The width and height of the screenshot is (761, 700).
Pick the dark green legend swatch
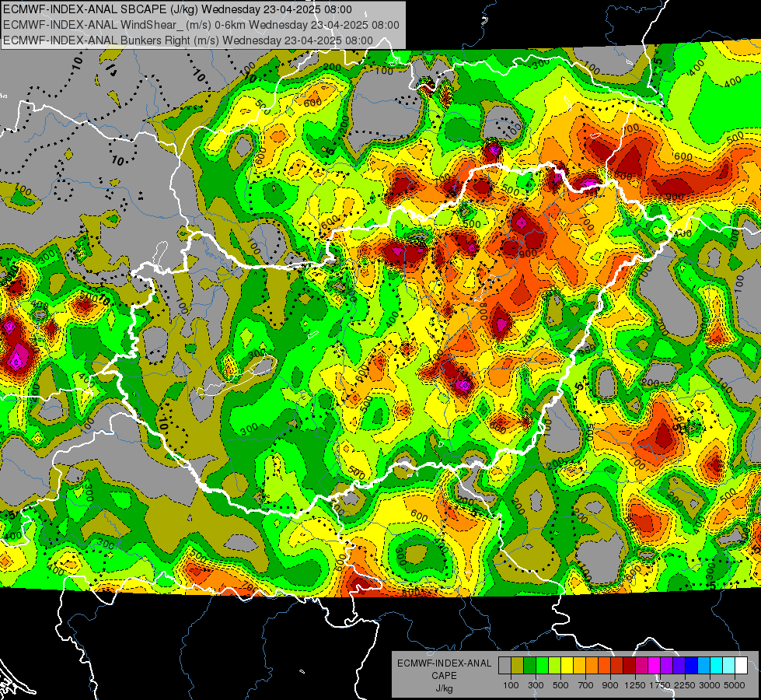pos(529,666)
